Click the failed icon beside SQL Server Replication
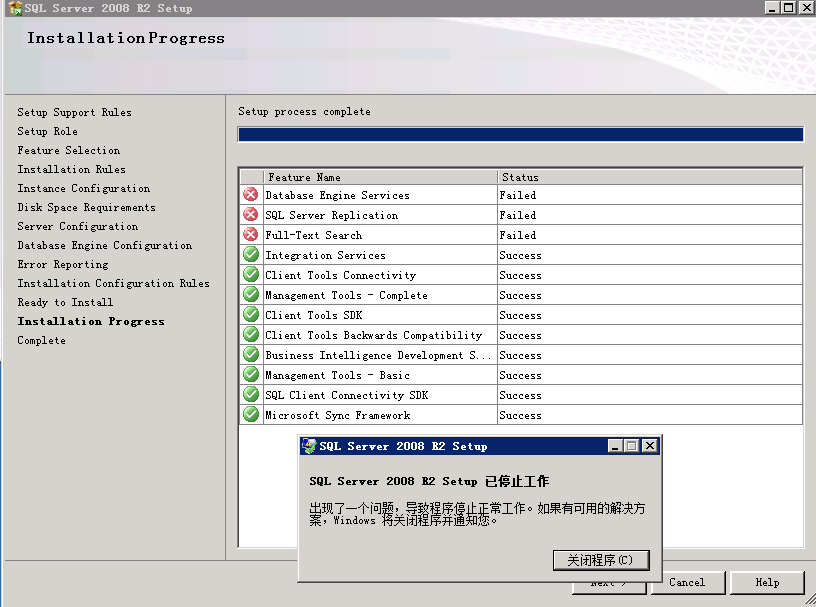Viewport: 816px width, 607px height. click(251, 215)
